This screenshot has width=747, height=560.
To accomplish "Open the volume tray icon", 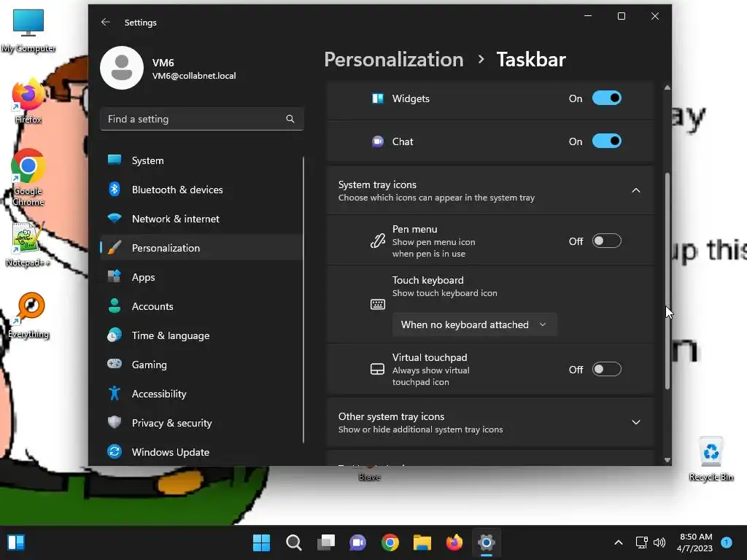I will point(659,542).
